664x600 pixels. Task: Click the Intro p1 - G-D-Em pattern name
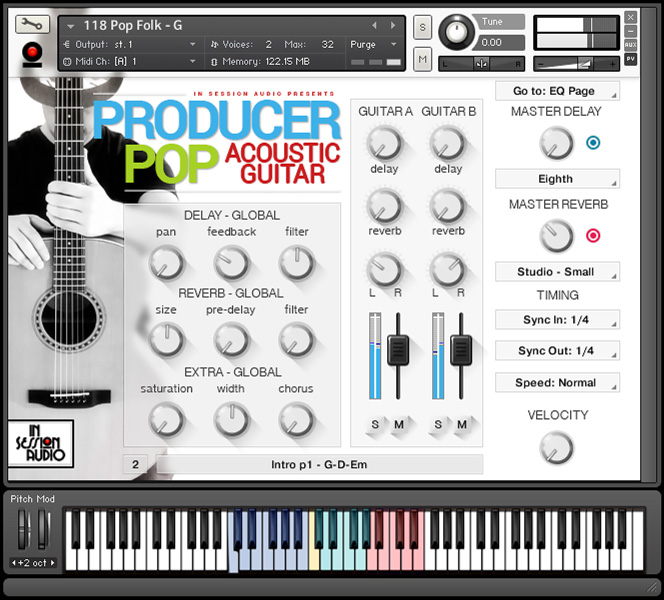click(319, 465)
